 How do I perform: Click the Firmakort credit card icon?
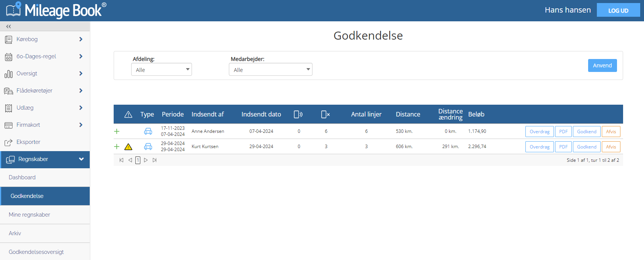point(8,125)
